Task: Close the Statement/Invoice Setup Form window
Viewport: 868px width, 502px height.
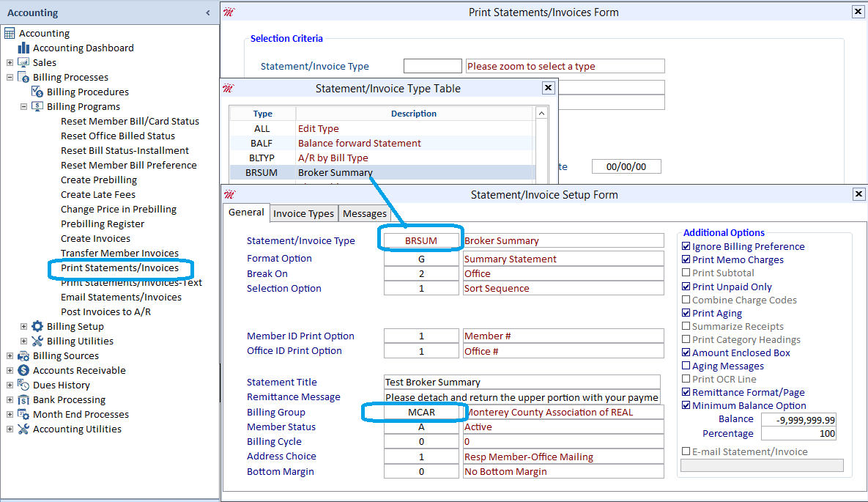Action: point(858,194)
